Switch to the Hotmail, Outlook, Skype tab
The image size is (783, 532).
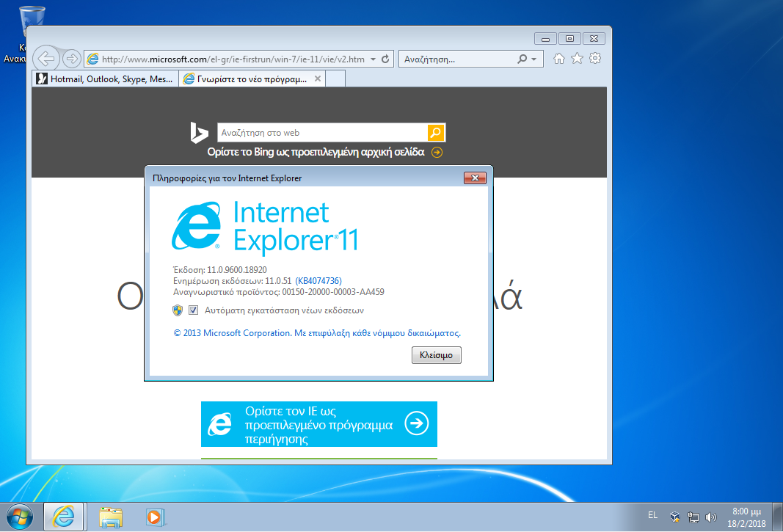106,79
